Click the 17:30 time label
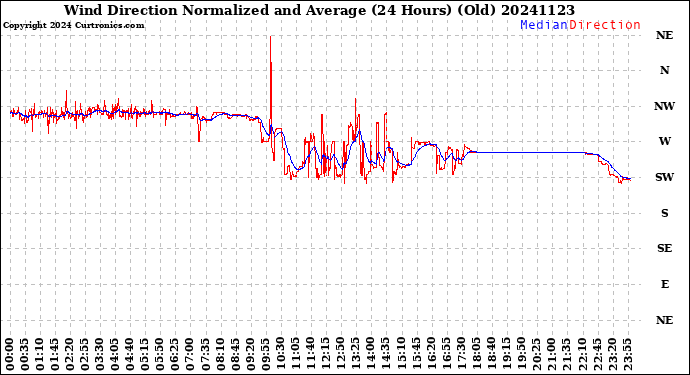 coord(461,354)
